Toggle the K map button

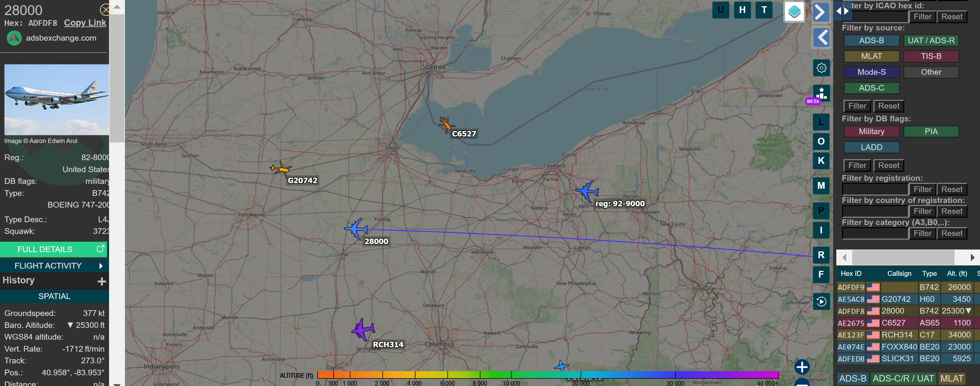pyautogui.click(x=821, y=161)
